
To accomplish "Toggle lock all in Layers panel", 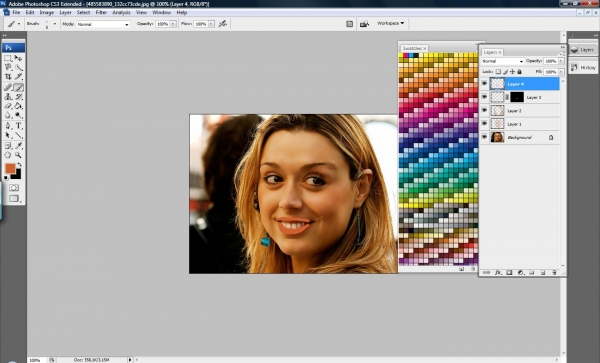I will click(519, 72).
